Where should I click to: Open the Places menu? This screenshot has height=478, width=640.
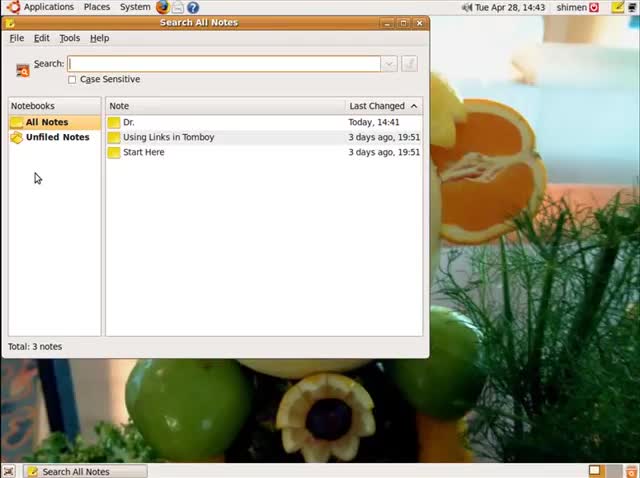[97, 7]
